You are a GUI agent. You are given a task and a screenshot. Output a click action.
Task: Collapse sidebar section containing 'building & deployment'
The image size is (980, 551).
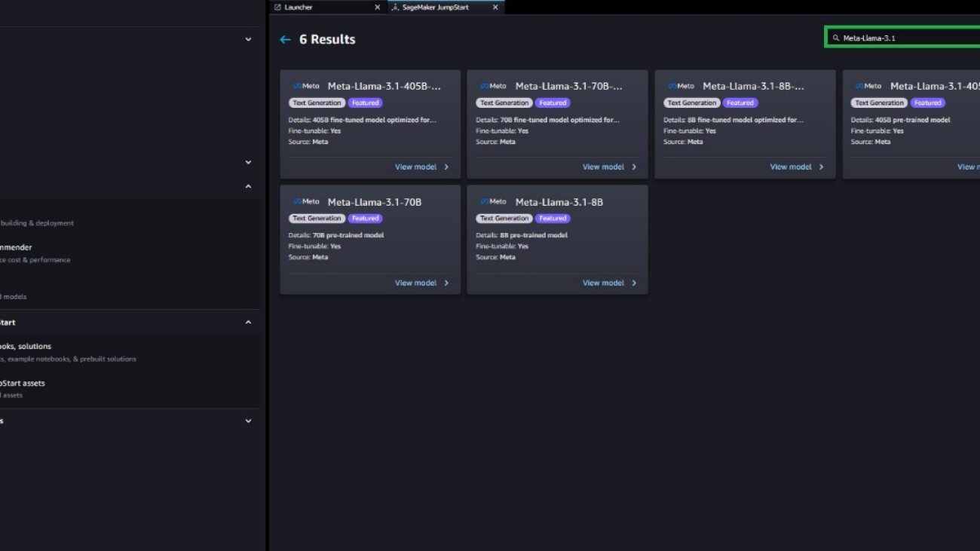248,187
